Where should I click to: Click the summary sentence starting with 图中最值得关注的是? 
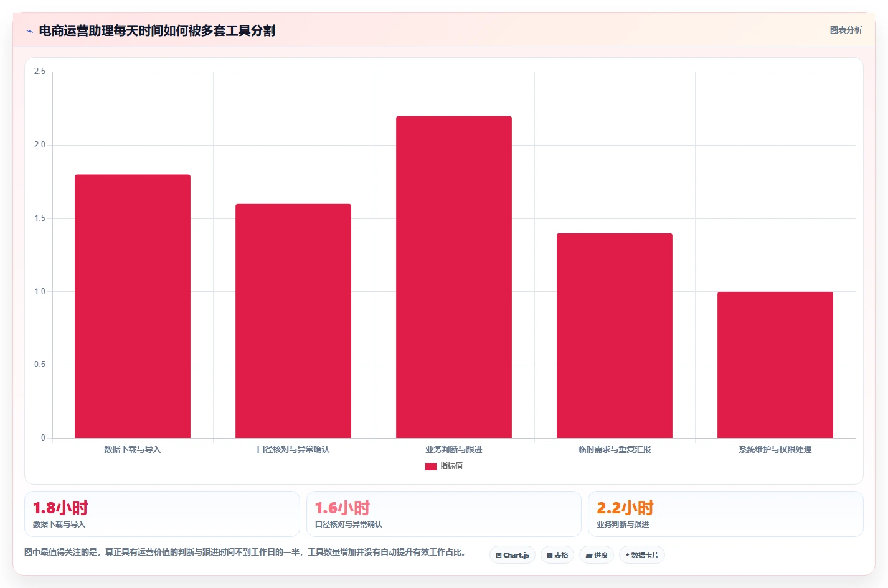(x=247, y=552)
